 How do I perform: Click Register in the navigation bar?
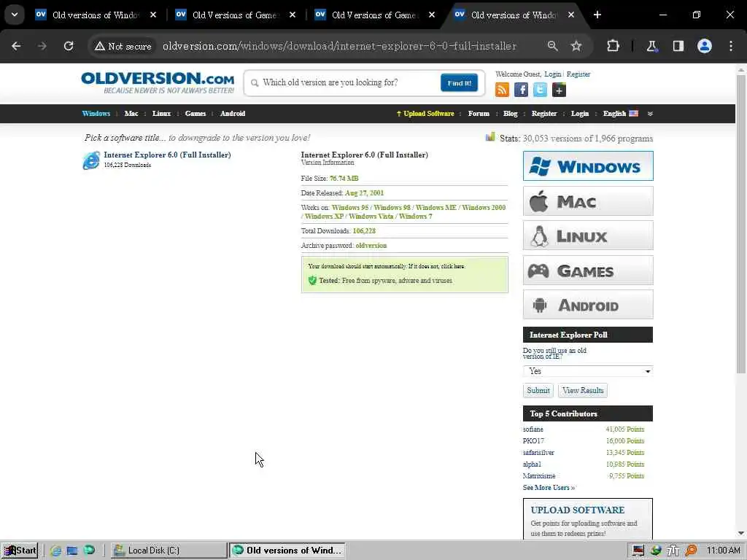(544, 113)
